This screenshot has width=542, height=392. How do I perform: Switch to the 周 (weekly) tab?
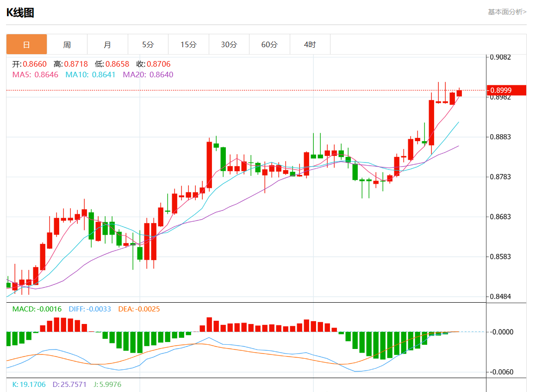point(67,44)
